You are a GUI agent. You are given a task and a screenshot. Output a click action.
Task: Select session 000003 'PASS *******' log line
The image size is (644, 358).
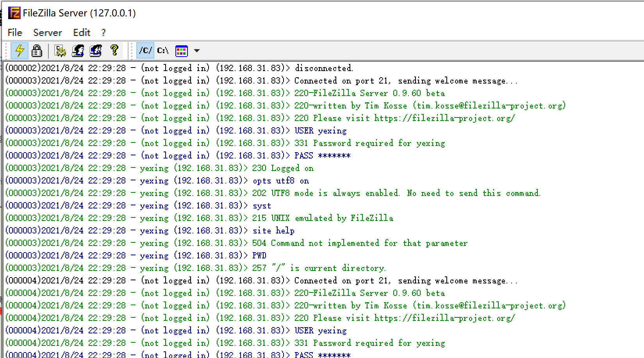178,155
